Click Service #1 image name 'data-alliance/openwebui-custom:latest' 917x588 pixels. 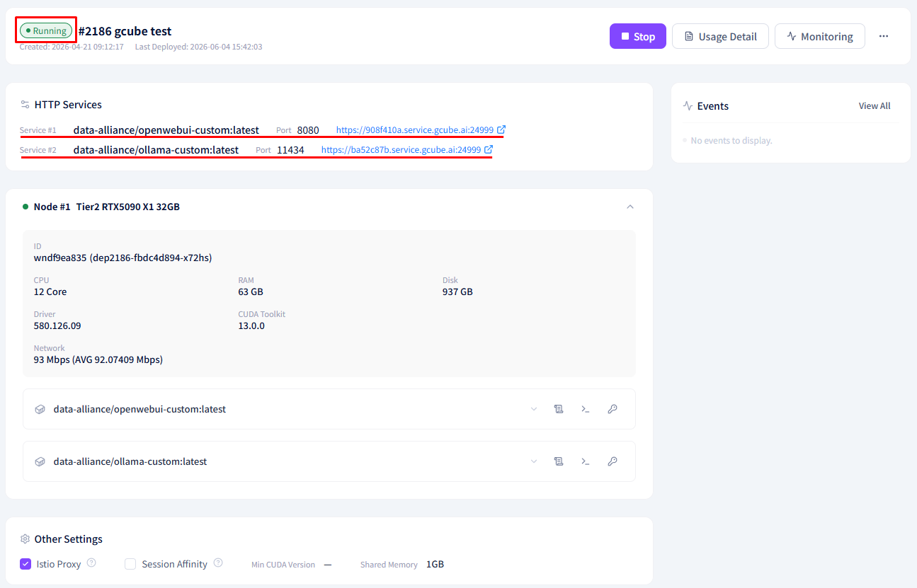[166, 130]
